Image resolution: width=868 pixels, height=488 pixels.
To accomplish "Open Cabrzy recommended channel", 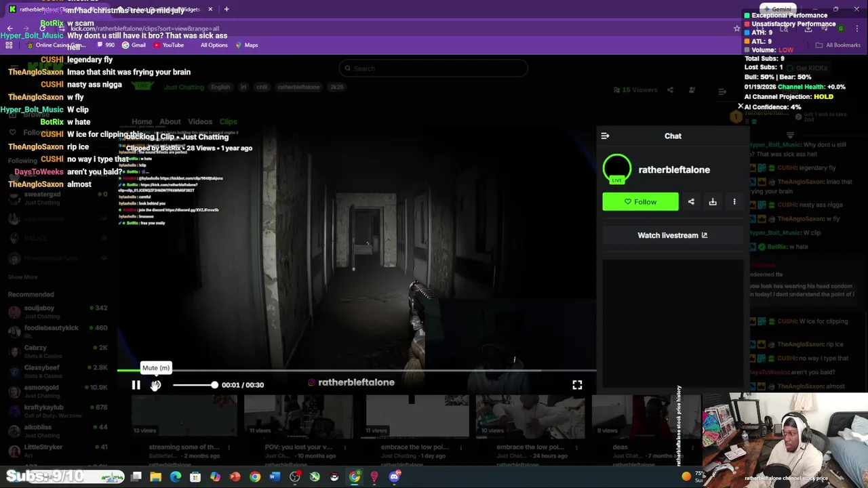I will (58, 351).
